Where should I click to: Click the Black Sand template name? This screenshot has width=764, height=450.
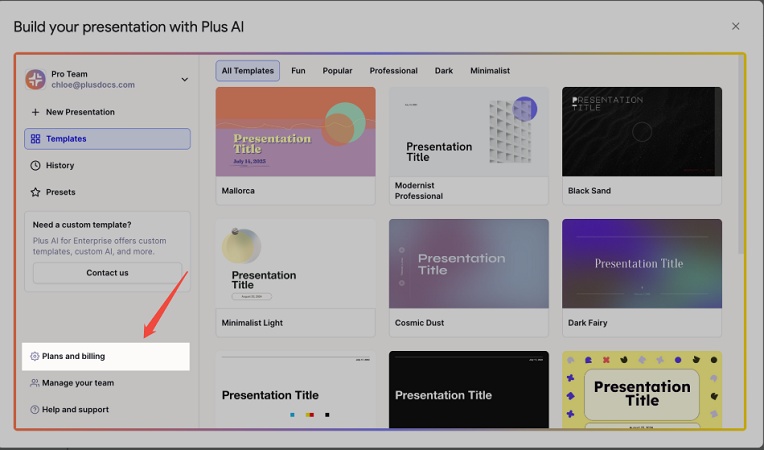(x=589, y=191)
